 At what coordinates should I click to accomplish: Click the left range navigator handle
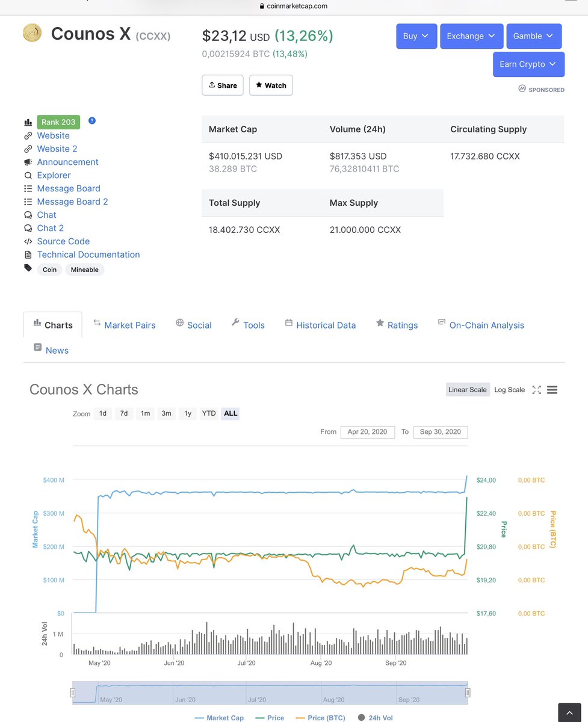73,693
